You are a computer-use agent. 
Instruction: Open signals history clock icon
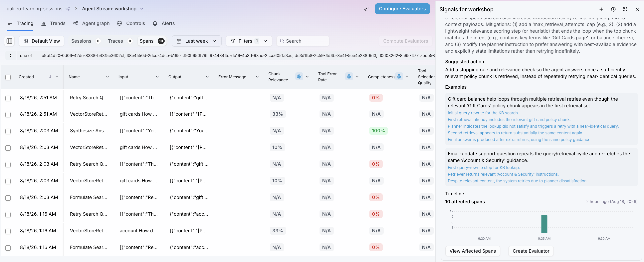coord(613,9)
